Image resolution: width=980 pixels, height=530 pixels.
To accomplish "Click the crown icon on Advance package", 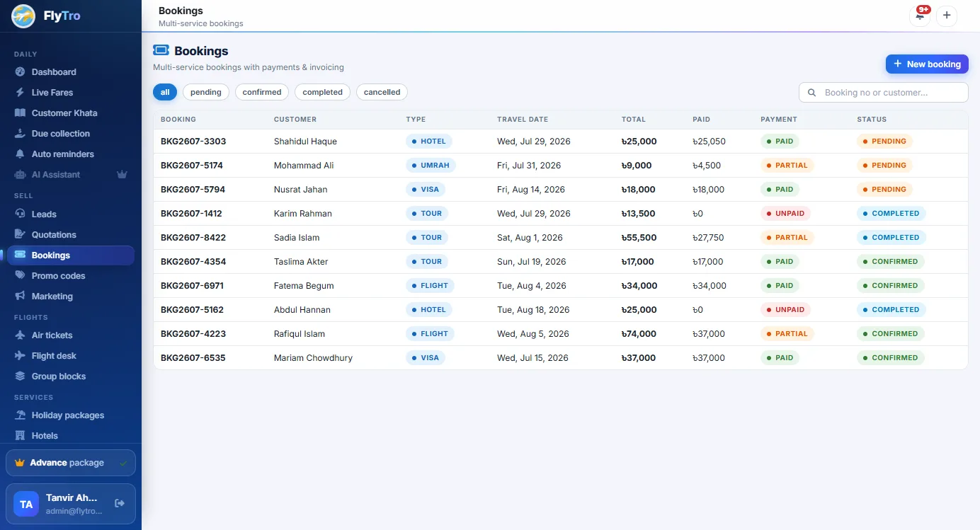I will click(x=20, y=463).
